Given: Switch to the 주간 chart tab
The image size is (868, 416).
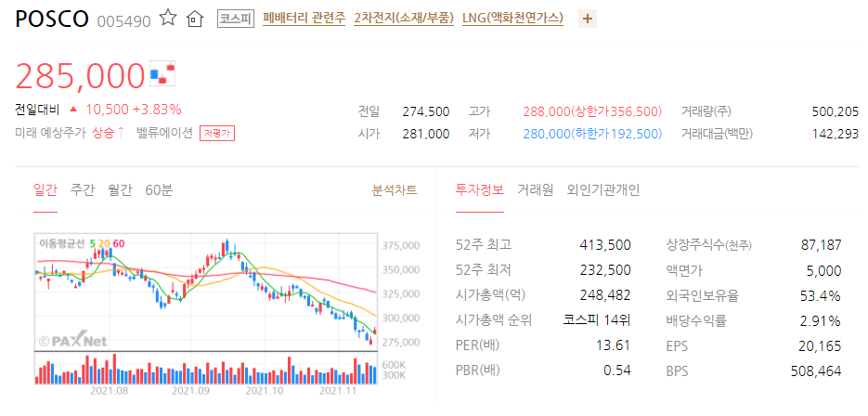Looking at the screenshot, I should tap(83, 190).
